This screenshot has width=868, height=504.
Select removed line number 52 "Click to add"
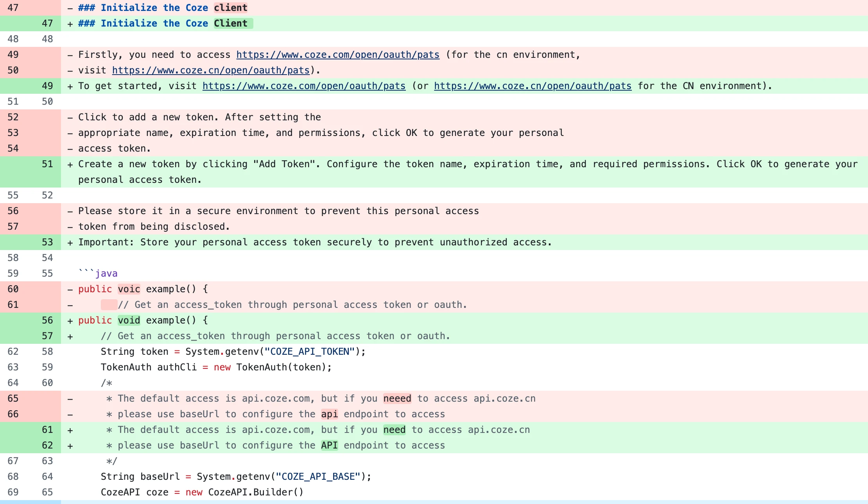13,117
